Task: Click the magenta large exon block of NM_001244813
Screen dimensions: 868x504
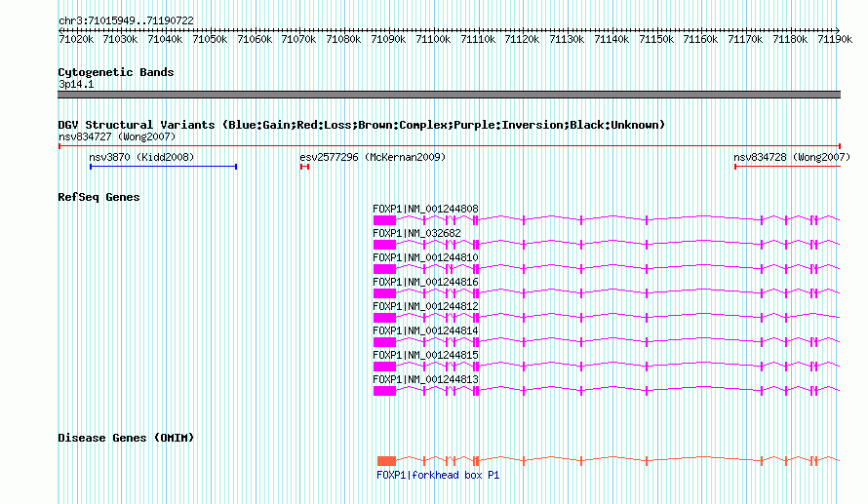Action: click(x=384, y=391)
